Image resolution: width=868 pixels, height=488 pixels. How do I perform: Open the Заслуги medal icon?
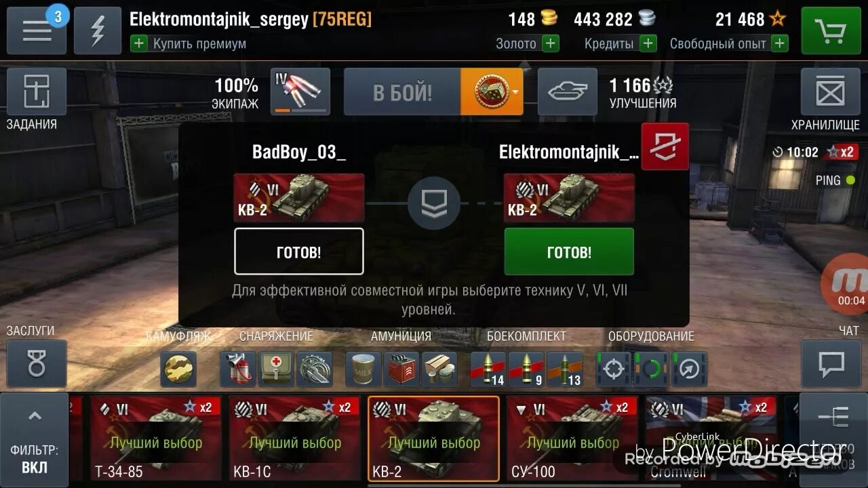[37, 364]
